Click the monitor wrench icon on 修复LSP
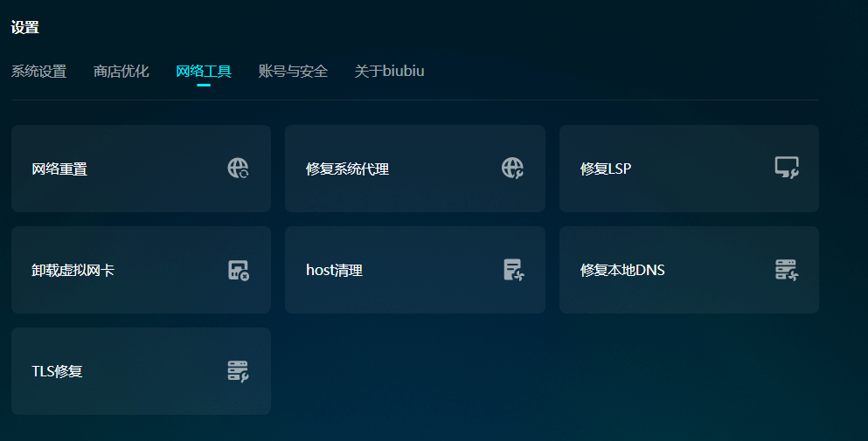This screenshot has width=868, height=441. 787,168
